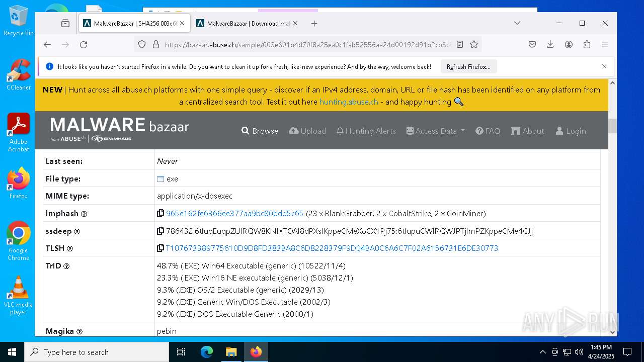Viewport: 644px width, 362px height.
Task: Open the Upload menu item
Action: (307, 131)
